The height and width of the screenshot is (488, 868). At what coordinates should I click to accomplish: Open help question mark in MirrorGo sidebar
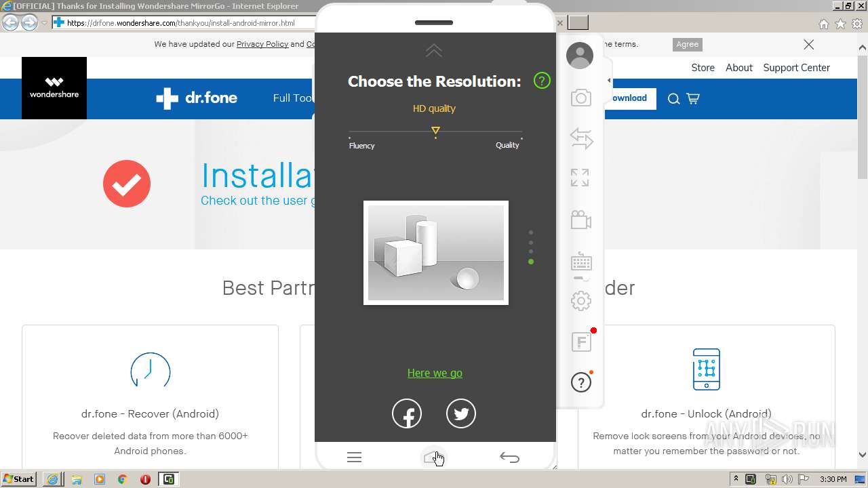[581, 383]
